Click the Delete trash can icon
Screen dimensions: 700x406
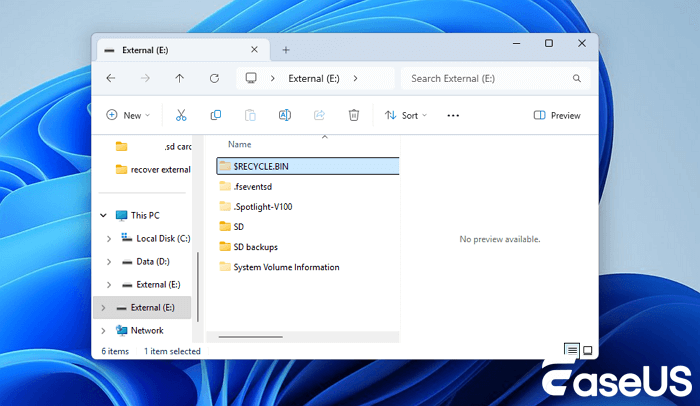pos(353,116)
